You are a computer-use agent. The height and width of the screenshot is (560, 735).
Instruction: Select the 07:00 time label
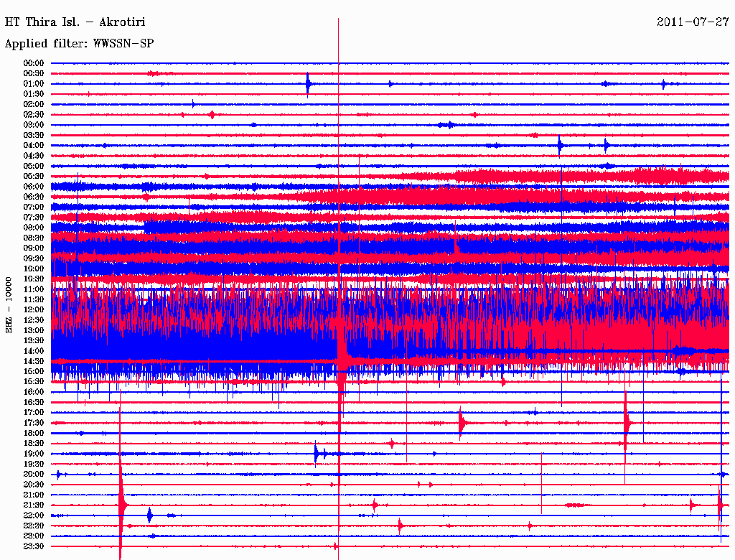34,207
